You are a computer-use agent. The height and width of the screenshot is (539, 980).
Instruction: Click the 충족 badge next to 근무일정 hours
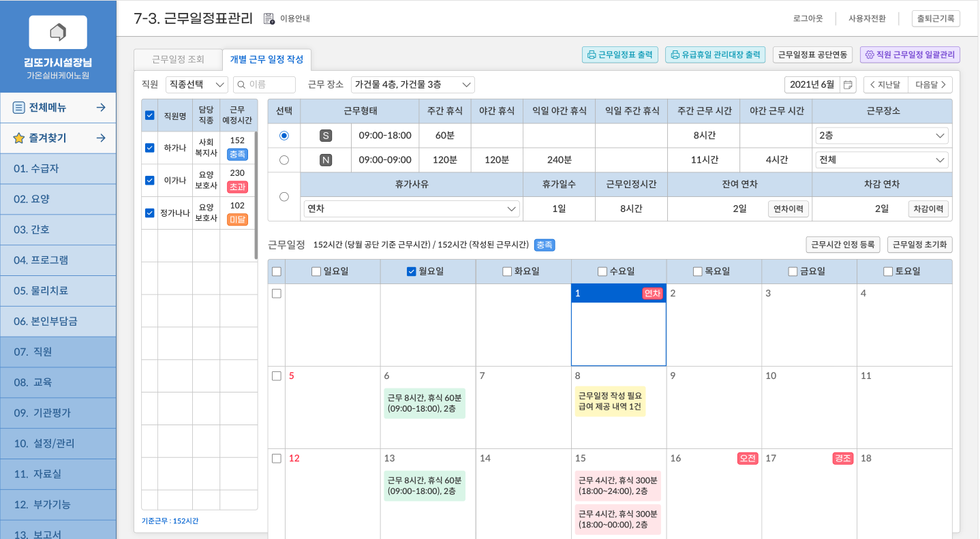(x=545, y=245)
